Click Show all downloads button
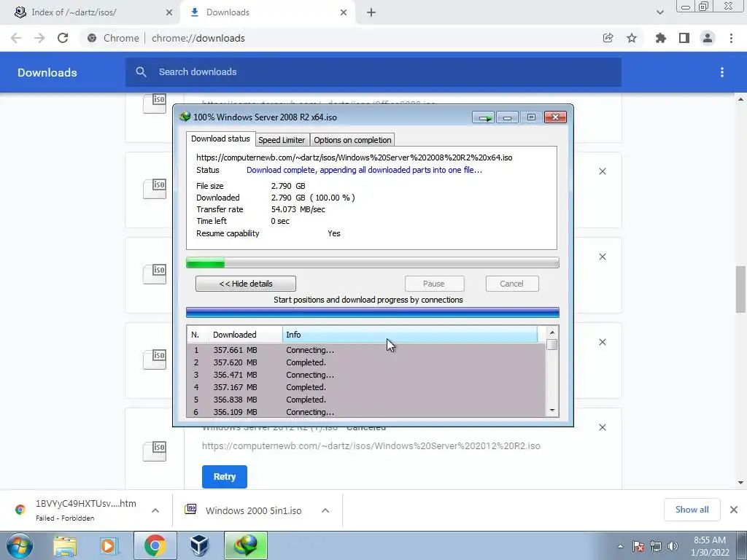Viewport: 747px width, 560px height. click(692, 510)
